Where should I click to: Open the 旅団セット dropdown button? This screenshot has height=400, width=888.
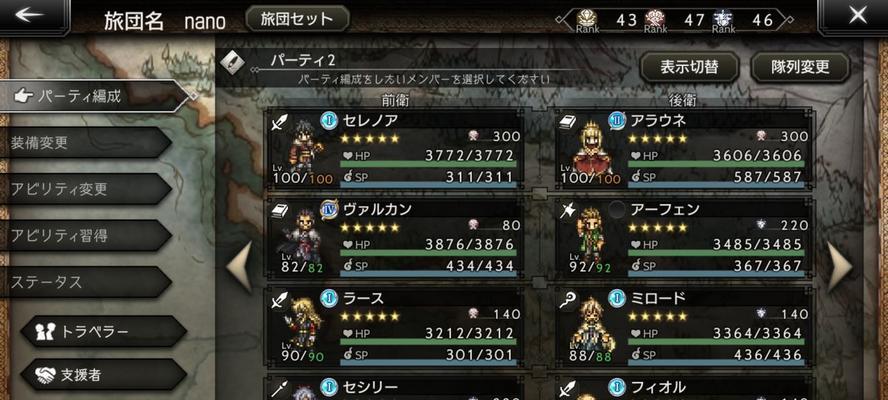click(297, 19)
